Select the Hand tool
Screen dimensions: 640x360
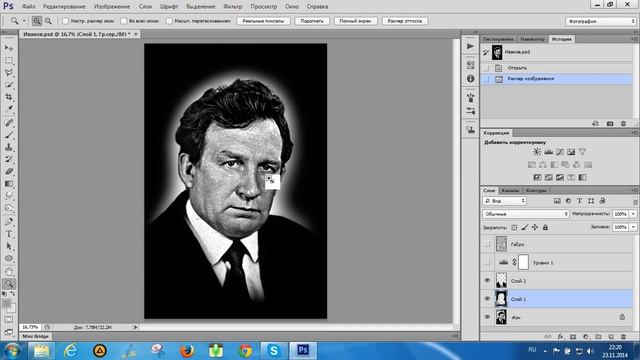(x=9, y=272)
